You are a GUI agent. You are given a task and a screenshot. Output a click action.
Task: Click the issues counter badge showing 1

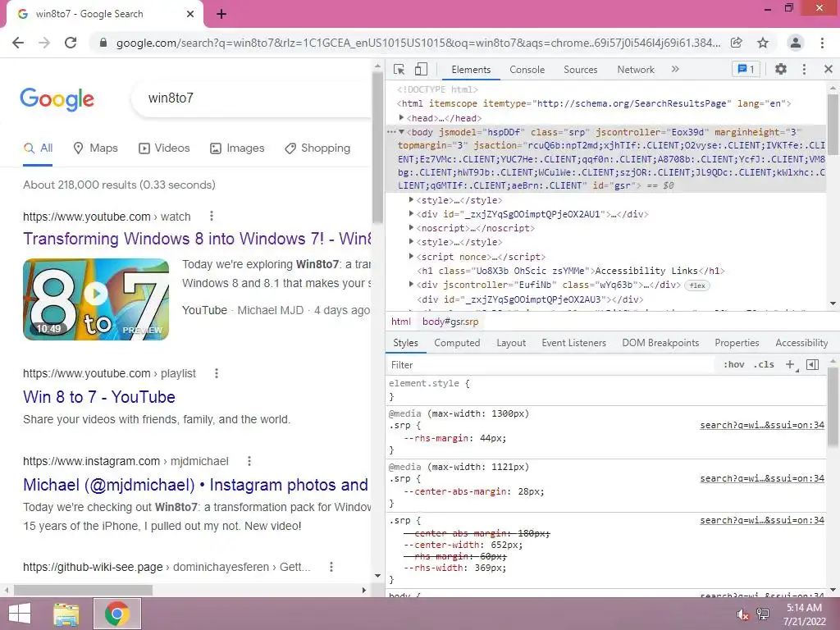(x=746, y=69)
